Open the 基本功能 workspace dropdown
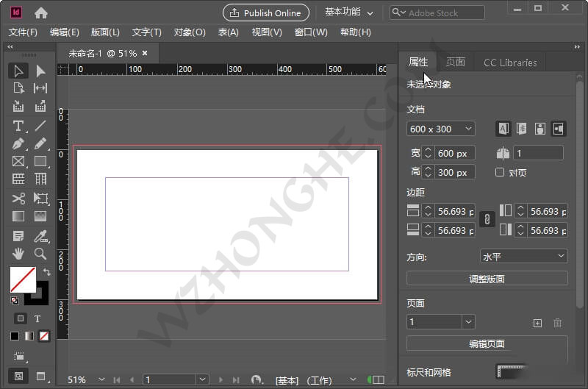Viewport: 588px width, 389px height. tap(348, 13)
